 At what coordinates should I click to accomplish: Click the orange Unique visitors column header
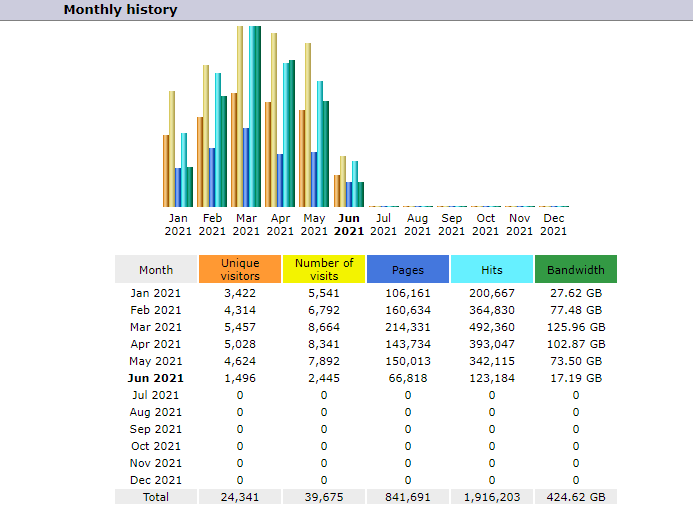[x=240, y=269]
